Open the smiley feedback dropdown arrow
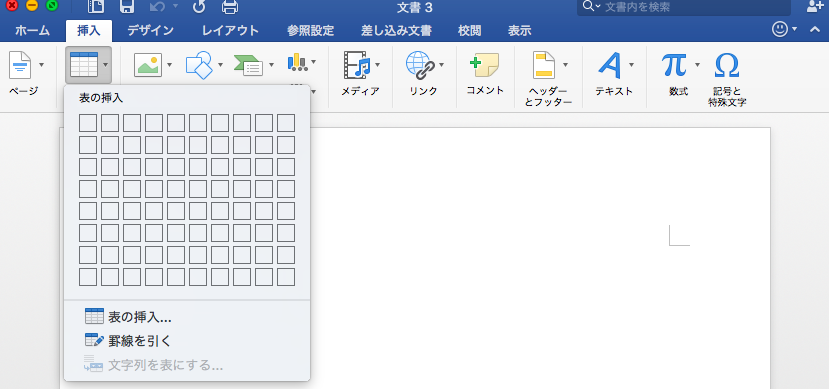This screenshot has height=389, width=829. click(x=794, y=30)
